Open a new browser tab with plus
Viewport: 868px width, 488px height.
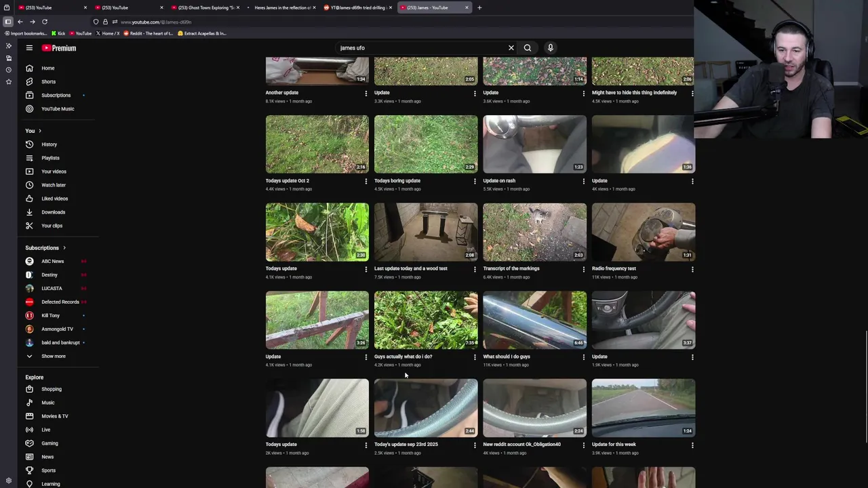[x=479, y=7]
